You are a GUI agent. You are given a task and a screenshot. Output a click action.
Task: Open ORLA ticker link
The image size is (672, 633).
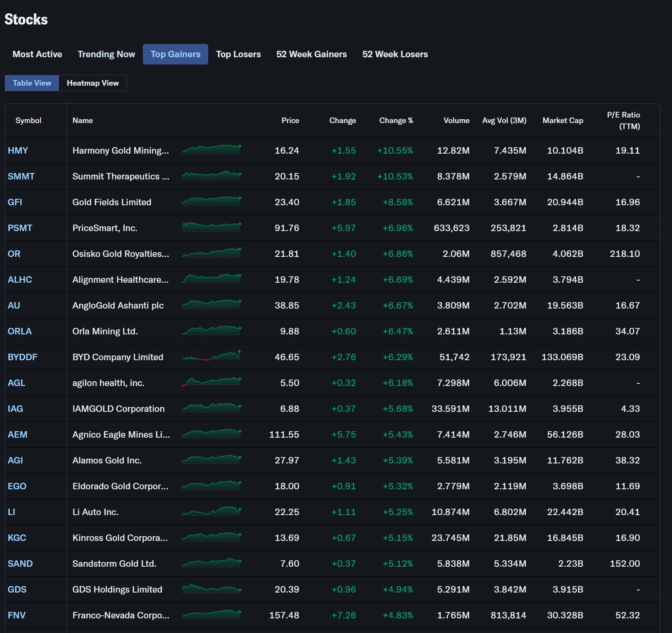pyautogui.click(x=20, y=331)
